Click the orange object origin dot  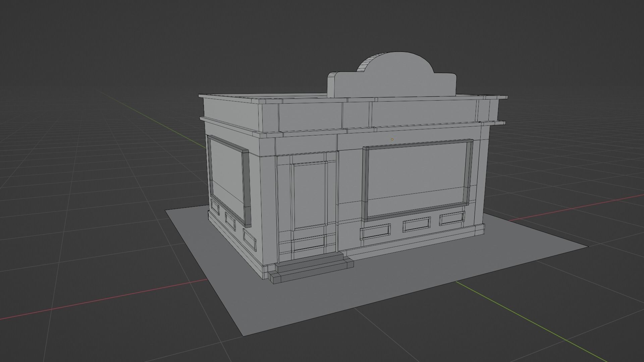[392, 139]
